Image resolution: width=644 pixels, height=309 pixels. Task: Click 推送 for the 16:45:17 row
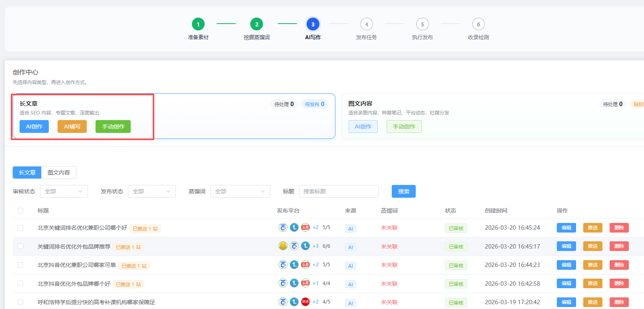pos(593,246)
